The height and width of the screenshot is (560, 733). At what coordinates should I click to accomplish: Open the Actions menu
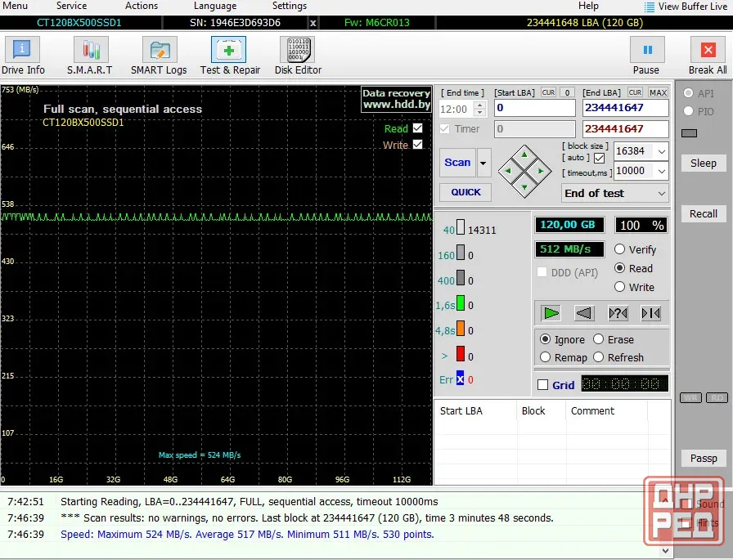(x=142, y=6)
